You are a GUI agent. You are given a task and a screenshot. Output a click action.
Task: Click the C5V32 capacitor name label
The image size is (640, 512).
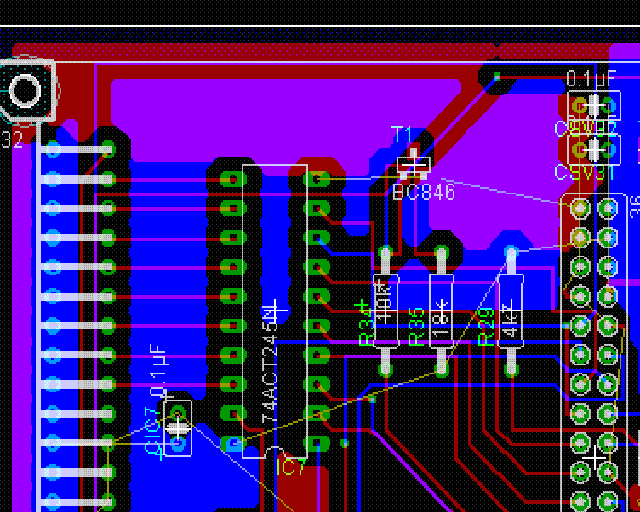click(x=586, y=128)
